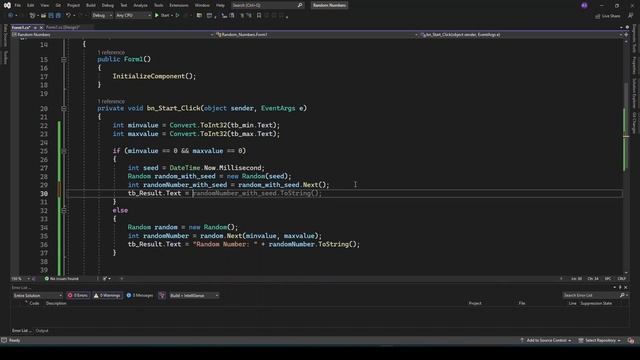Open the Random_Numbers.Form1 type dropdown
The height and width of the screenshot is (360, 640).
coord(317,35)
